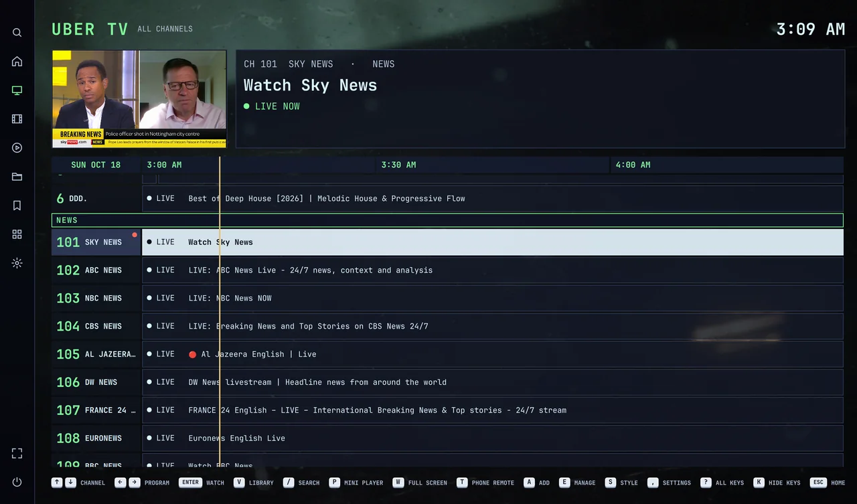The width and height of the screenshot is (857, 504).
Task: Click the P Mini Player shortcut key
Action: pos(356,483)
